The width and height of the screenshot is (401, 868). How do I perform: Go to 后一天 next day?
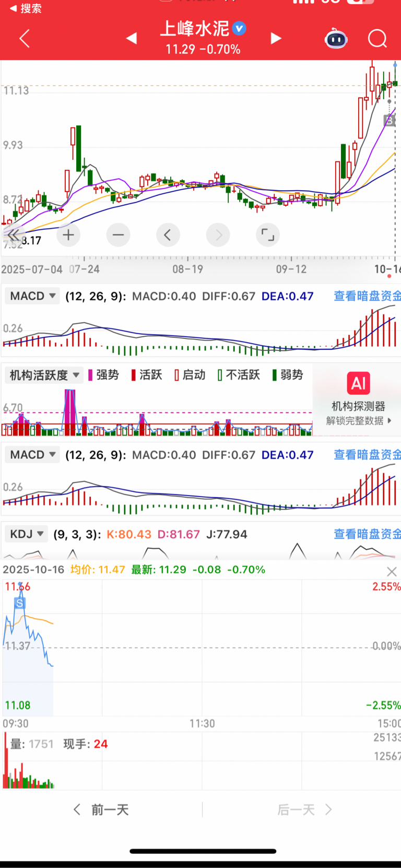click(304, 810)
